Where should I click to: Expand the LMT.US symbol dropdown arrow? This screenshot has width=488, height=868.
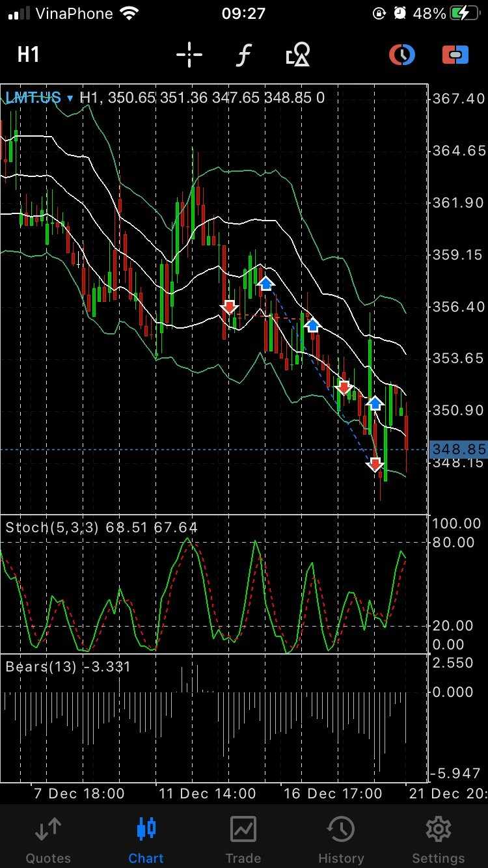tap(70, 99)
